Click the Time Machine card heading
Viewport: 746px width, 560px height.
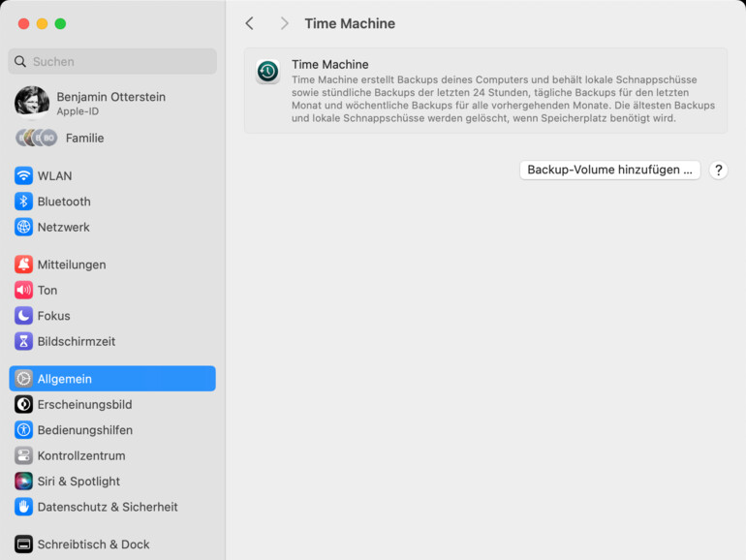point(330,64)
